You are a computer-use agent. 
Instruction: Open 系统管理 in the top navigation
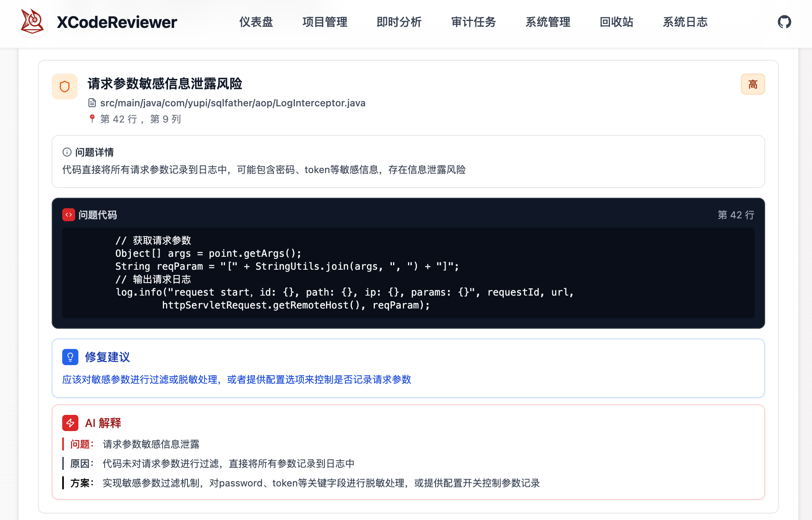tap(548, 22)
